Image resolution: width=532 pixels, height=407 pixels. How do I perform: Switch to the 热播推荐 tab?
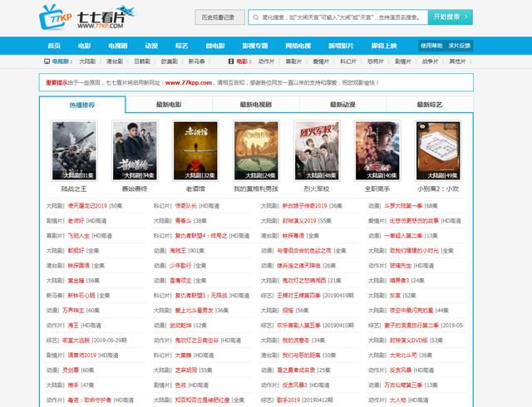click(x=82, y=105)
